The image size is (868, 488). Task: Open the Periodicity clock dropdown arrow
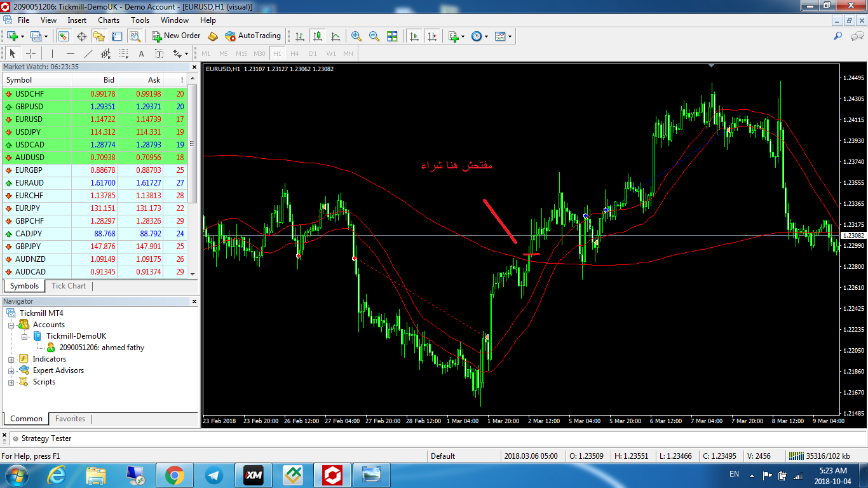tap(487, 37)
